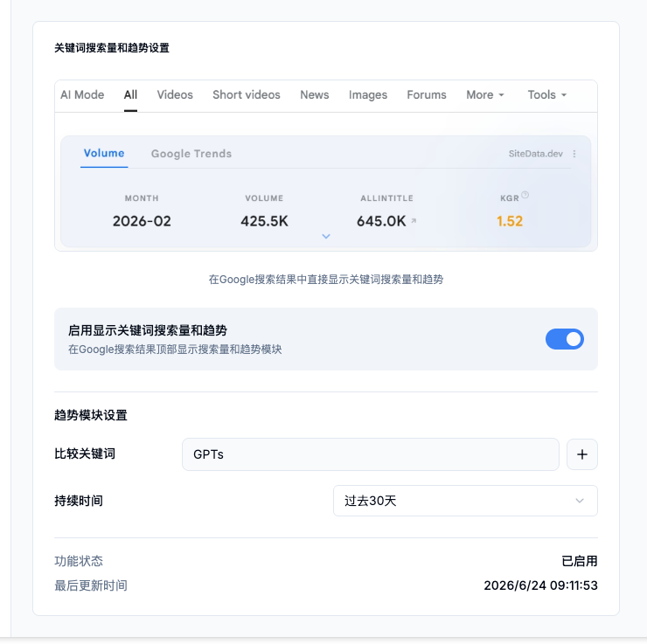Viewport: 647px width, 644px height.
Task: Click the 功能状态 label
Action: pyautogui.click(x=79, y=561)
